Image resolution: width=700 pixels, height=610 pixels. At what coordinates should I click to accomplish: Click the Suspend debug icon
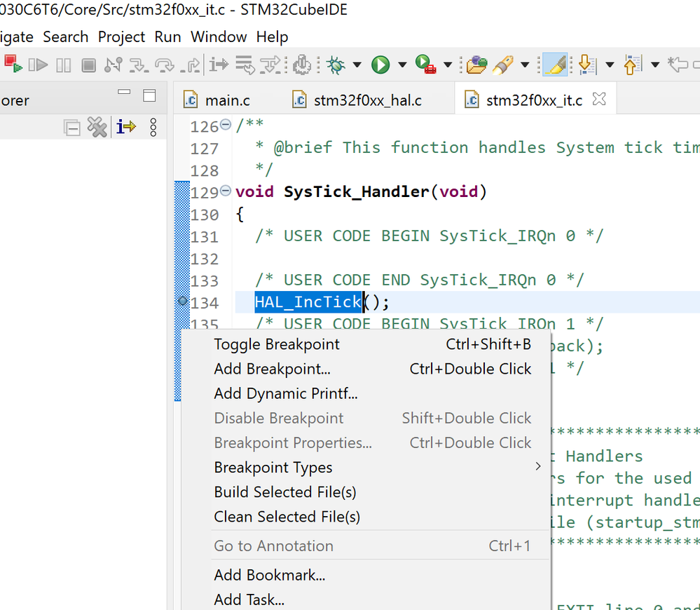point(63,65)
